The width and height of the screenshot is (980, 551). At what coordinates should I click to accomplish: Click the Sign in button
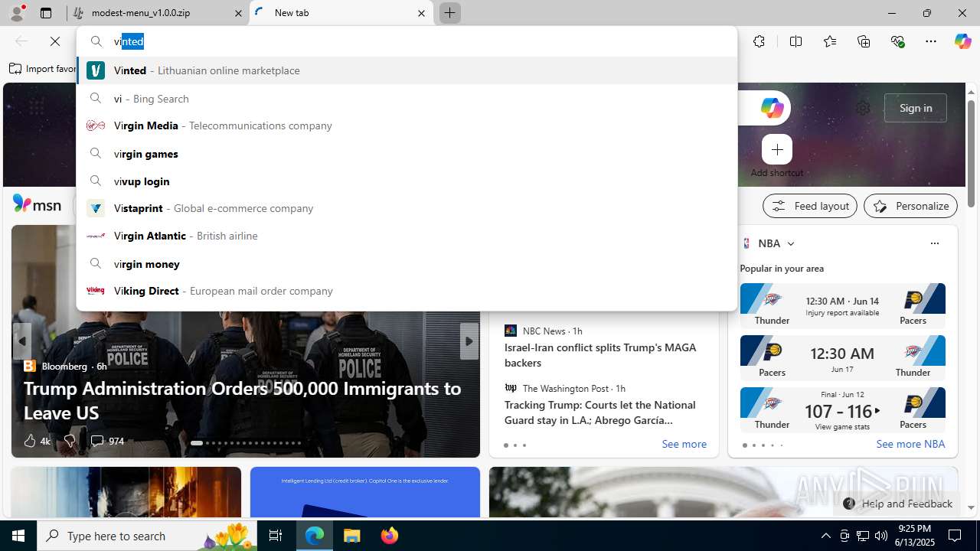tap(916, 108)
